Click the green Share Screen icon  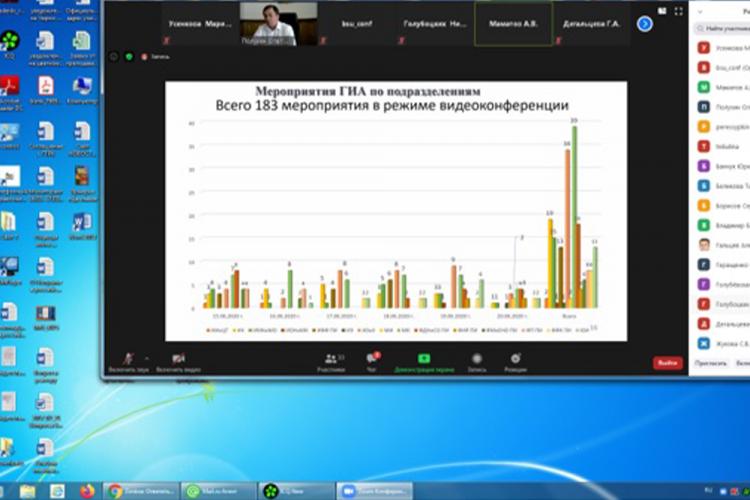tap(424, 360)
